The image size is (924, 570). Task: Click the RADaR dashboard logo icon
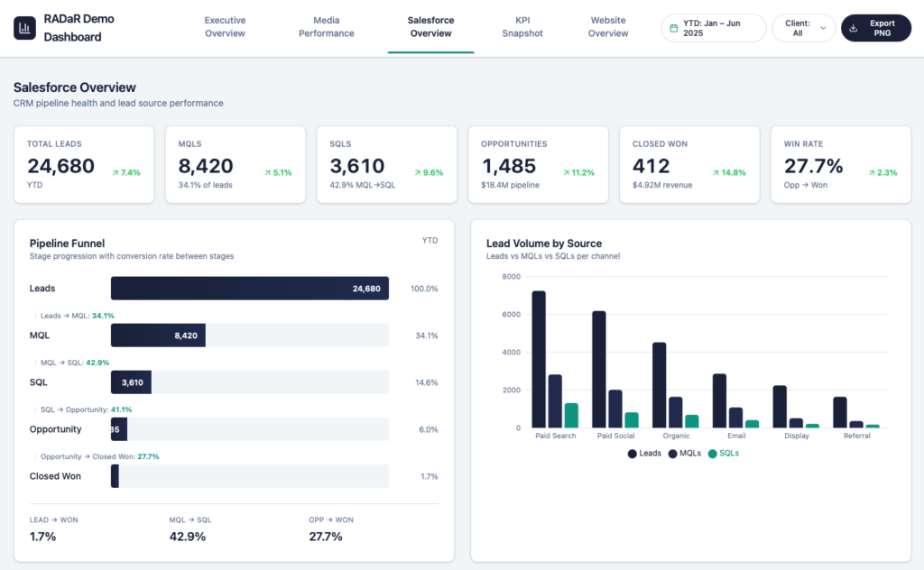pyautogui.click(x=24, y=28)
